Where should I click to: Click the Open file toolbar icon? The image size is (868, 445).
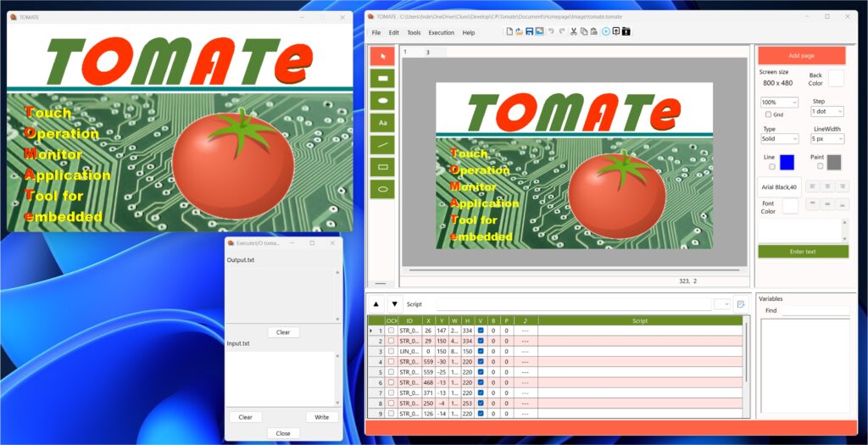[520, 32]
